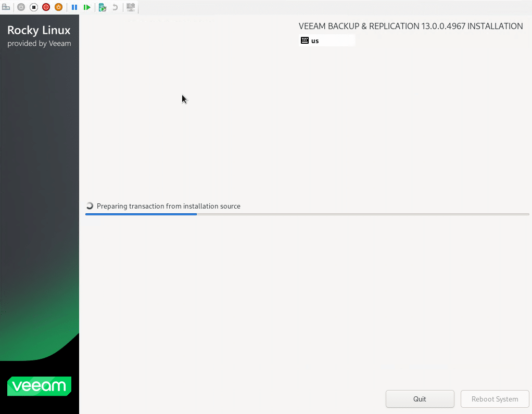Screen dimensions: 532x414
Task: Click the Revert arrow icon
Action: click(115, 7)
